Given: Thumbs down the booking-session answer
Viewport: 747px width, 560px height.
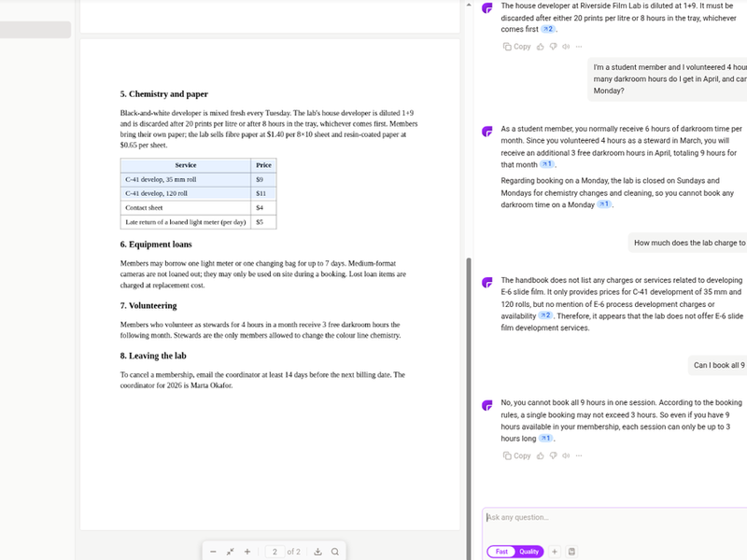Looking at the screenshot, I should click(553, 455).
